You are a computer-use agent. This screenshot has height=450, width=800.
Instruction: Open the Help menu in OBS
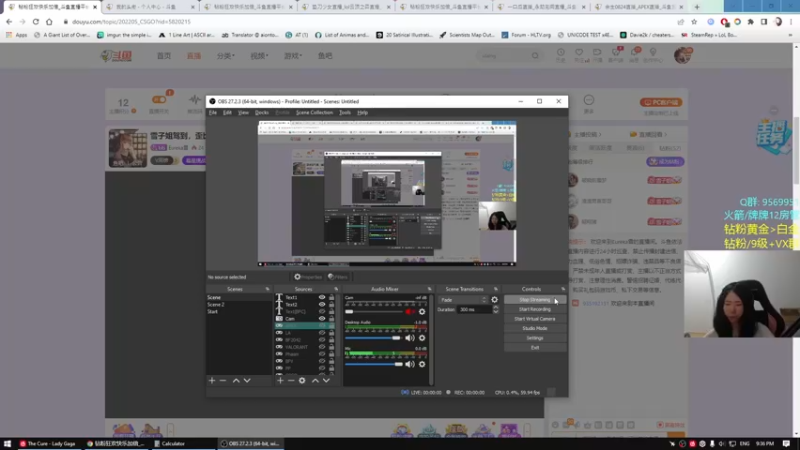point(363,113)
